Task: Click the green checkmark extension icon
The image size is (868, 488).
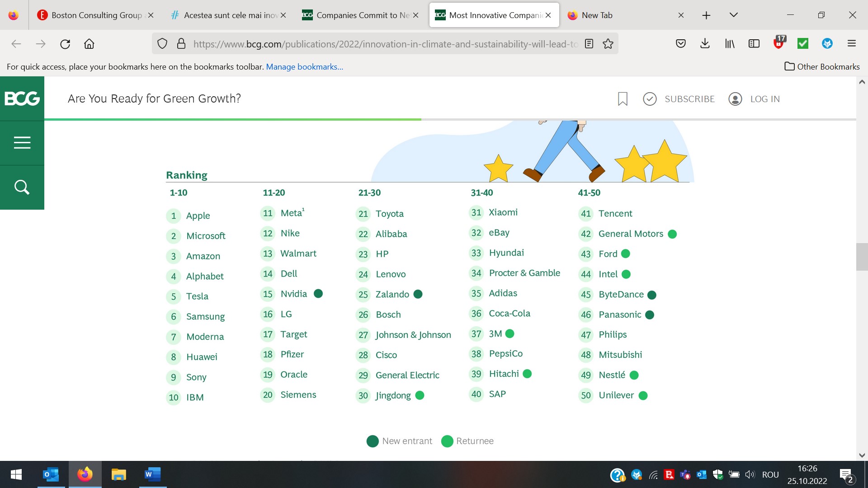Action: point(803,44)
